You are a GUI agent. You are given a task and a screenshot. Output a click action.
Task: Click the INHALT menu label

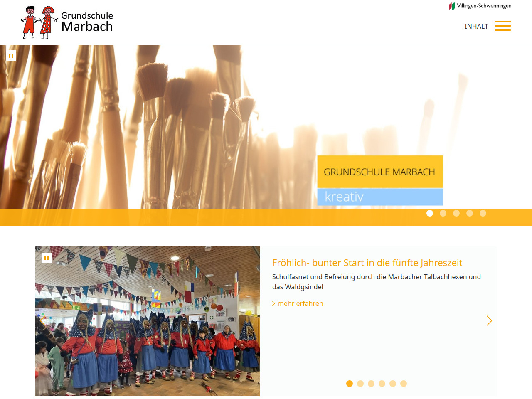coord(476,26)
